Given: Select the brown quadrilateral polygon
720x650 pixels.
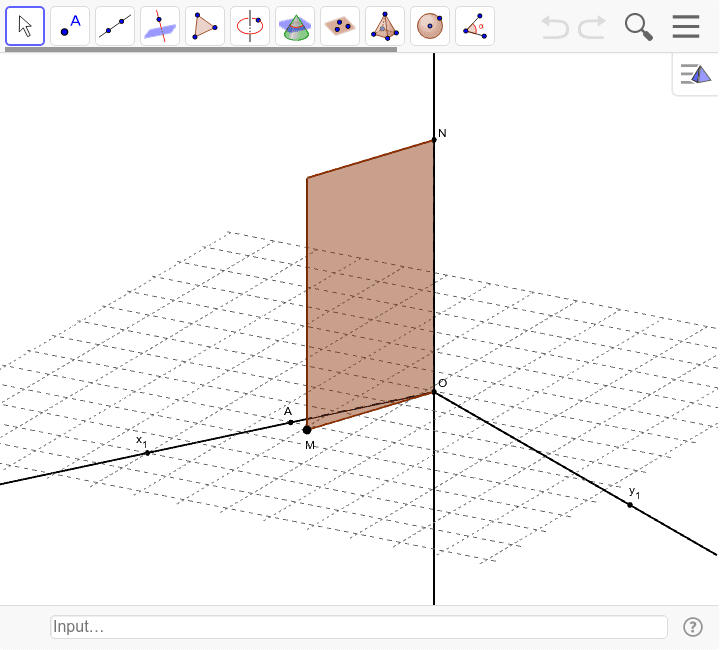Looking at the screenshot, I should (370, 285).
